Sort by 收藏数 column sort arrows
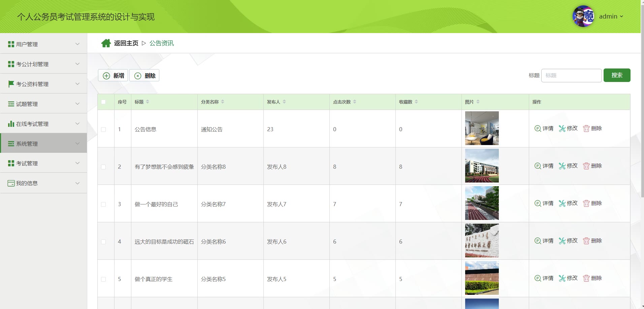Screen dimensions: 644x309 tap(416, 102)
